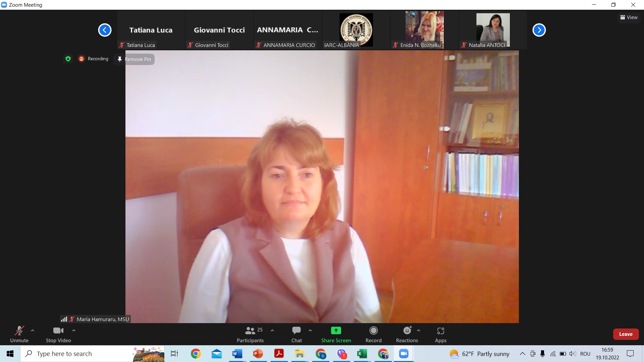
Task: Open the Reactions menu
Action: pos(407,334)
